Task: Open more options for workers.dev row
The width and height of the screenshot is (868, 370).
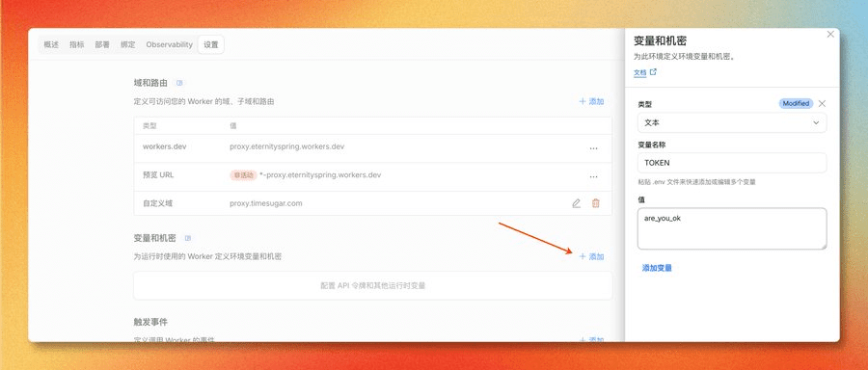Action: point(593,147)
